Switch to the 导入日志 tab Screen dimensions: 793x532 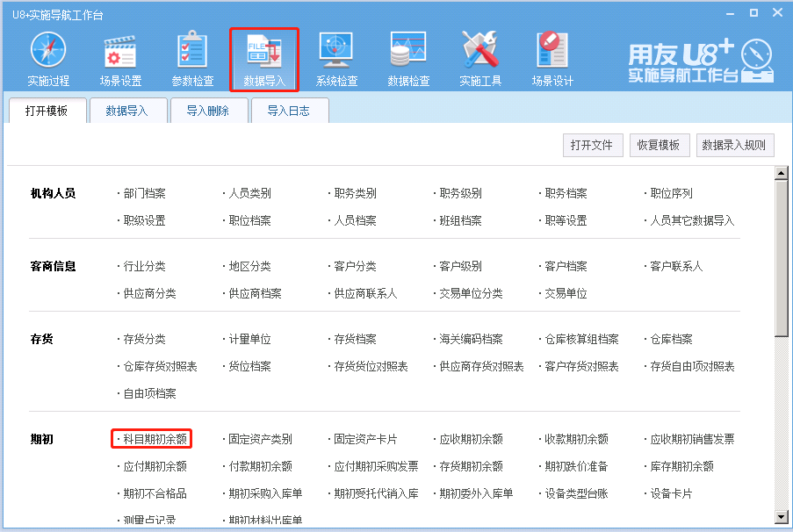(x=288, y=111)
